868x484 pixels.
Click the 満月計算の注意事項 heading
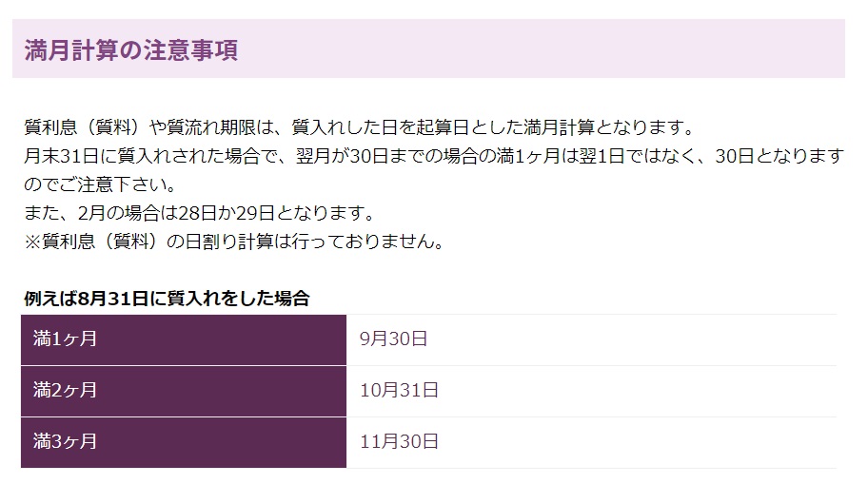[x=131, y=49]
